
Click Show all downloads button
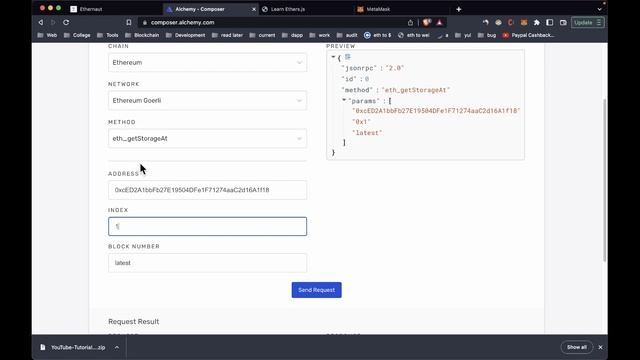[577, 347]
